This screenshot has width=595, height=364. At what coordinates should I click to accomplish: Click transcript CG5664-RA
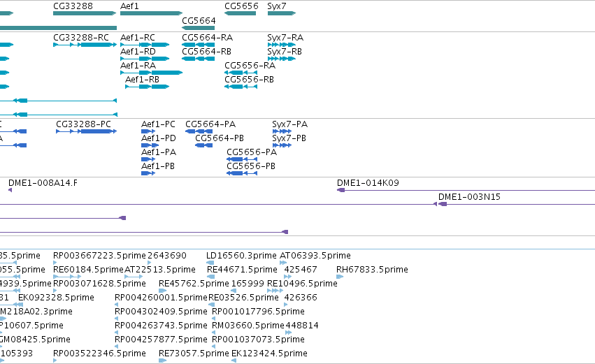(198, 45)
